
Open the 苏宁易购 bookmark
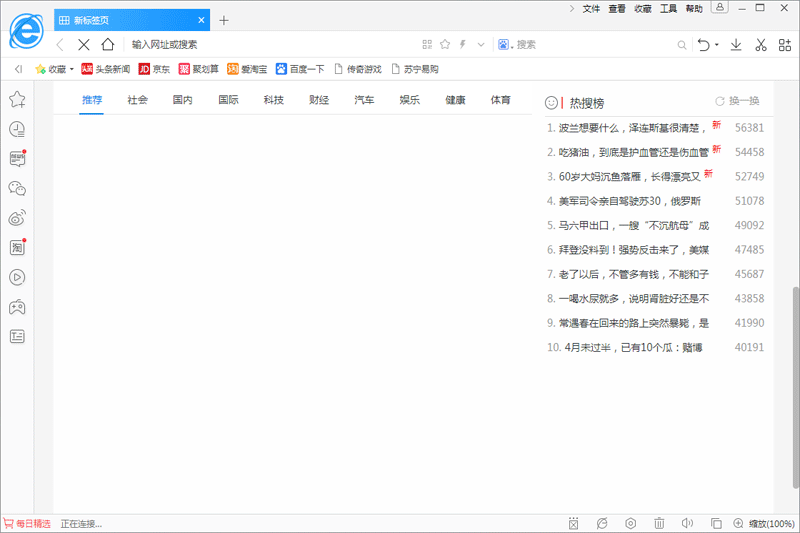415,69
